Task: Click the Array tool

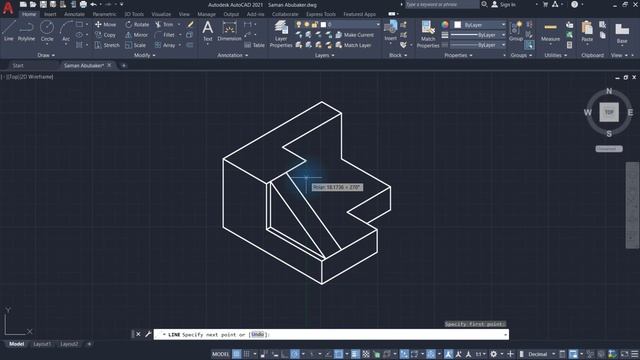Action: coord(165,45)
